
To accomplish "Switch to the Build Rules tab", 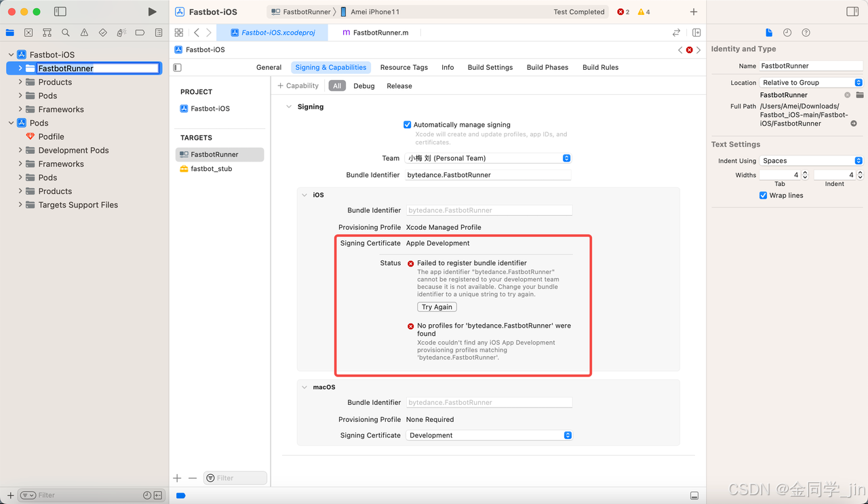I will [x=600, y=67].
